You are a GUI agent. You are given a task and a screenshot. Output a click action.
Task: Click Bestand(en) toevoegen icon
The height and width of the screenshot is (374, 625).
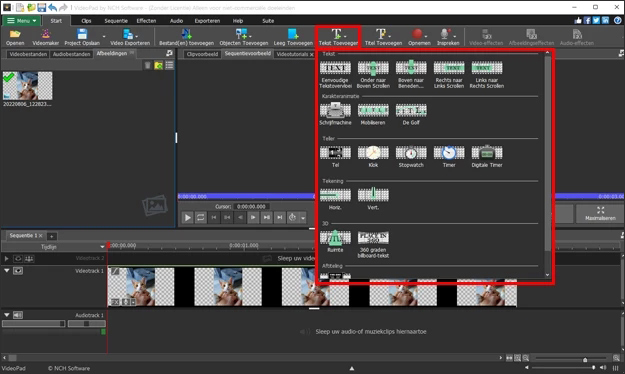pyautogui.click(x=187, y=37)
